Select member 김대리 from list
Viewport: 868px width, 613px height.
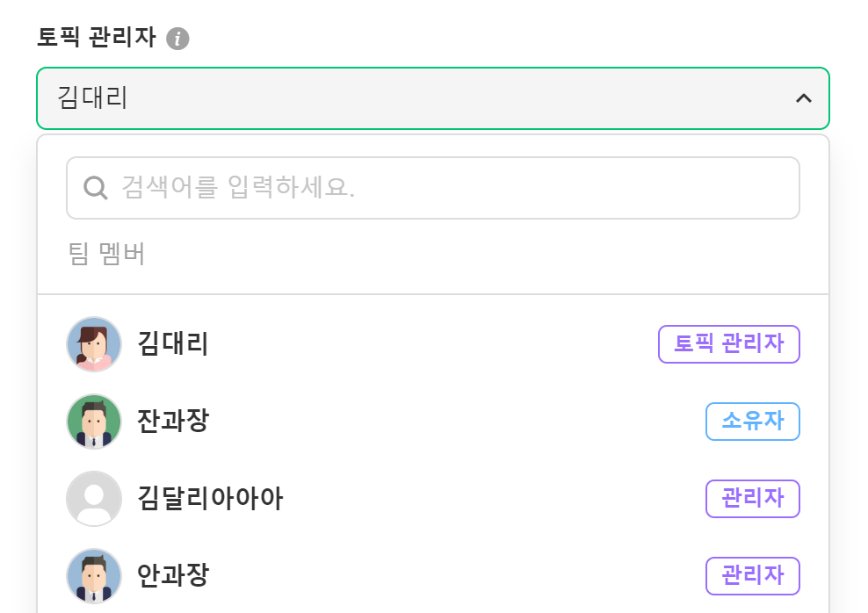[x=173, y=344]
